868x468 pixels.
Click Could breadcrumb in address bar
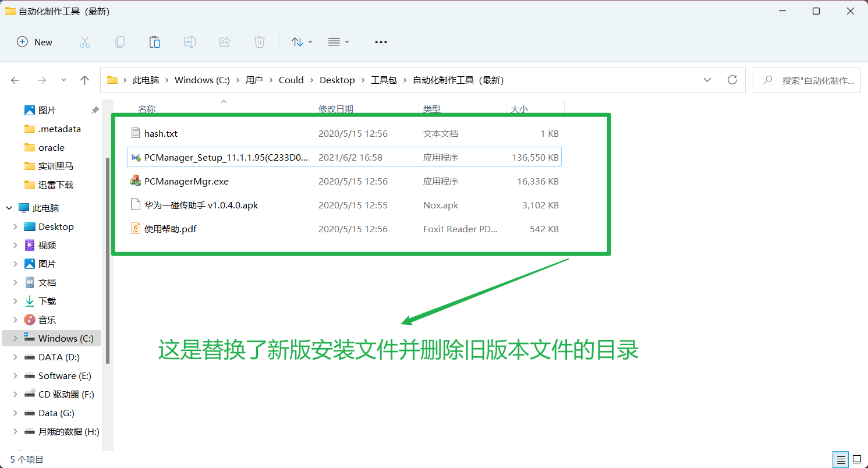pos(291,80)
